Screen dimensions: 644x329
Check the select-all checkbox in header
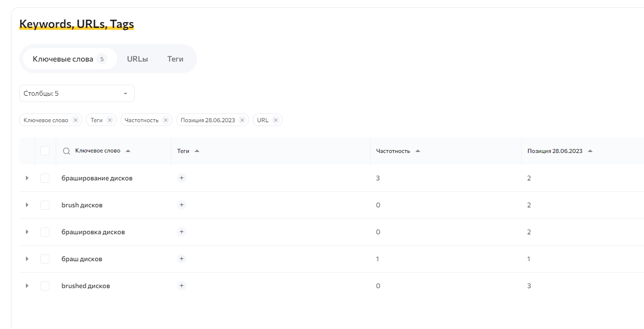[45, 151]
